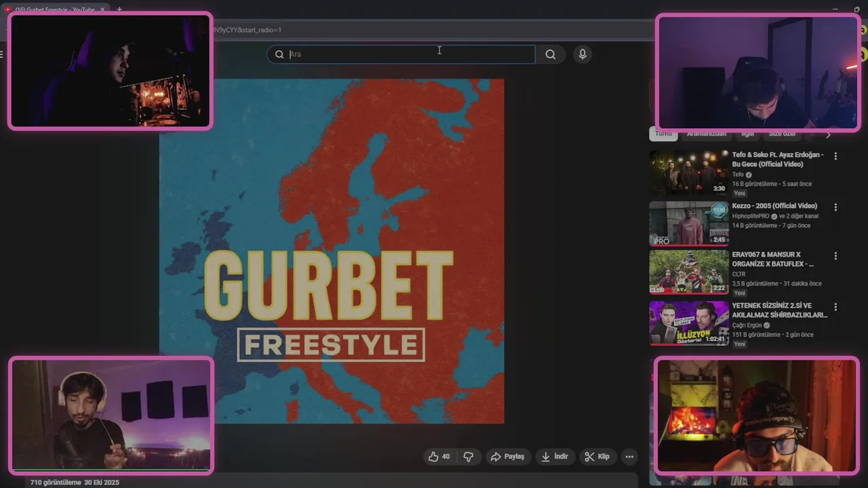The height and width of the screenshot is (488, 868).
Task: Focus the Ara search input field
Action: 401,54
